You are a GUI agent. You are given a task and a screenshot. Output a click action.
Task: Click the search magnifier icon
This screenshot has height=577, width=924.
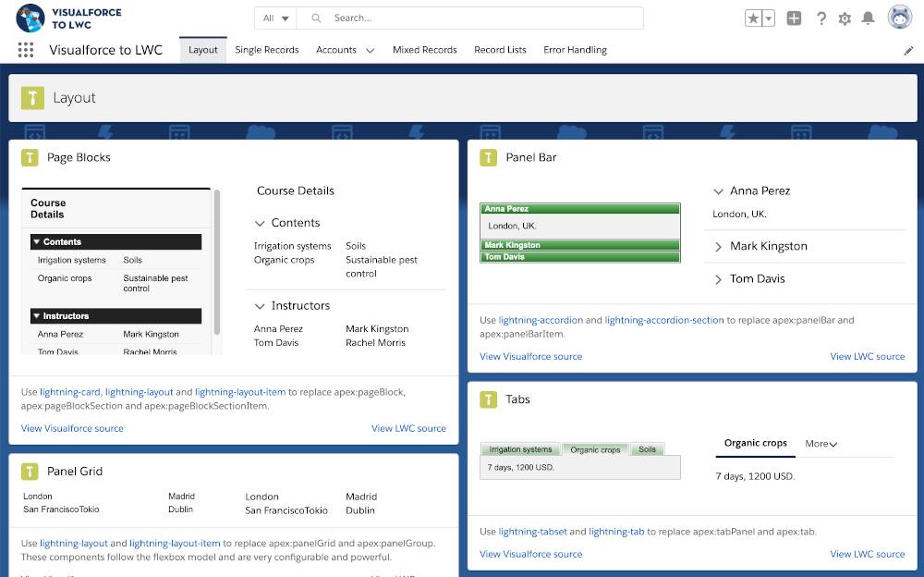(x=316, y=18)
